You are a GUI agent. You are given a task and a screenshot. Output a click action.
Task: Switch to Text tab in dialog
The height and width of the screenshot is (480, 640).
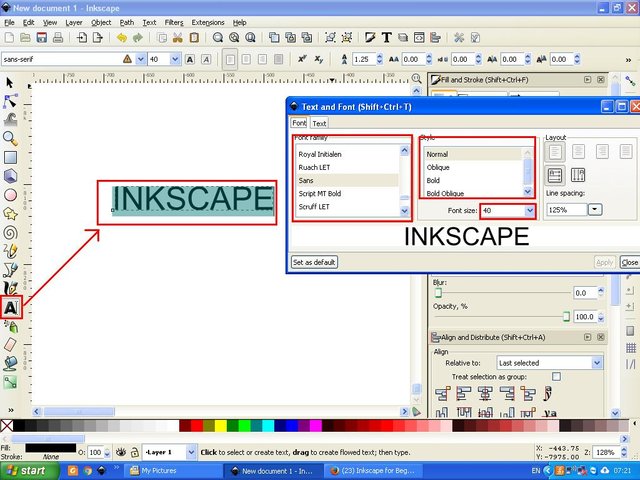point(319,123)
